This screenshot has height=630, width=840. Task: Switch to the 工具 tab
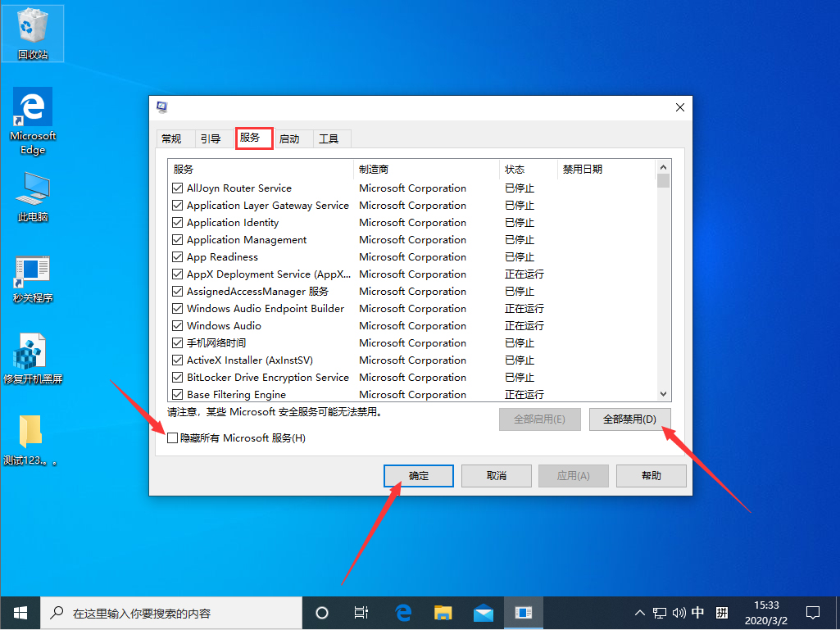pos(331,138)
